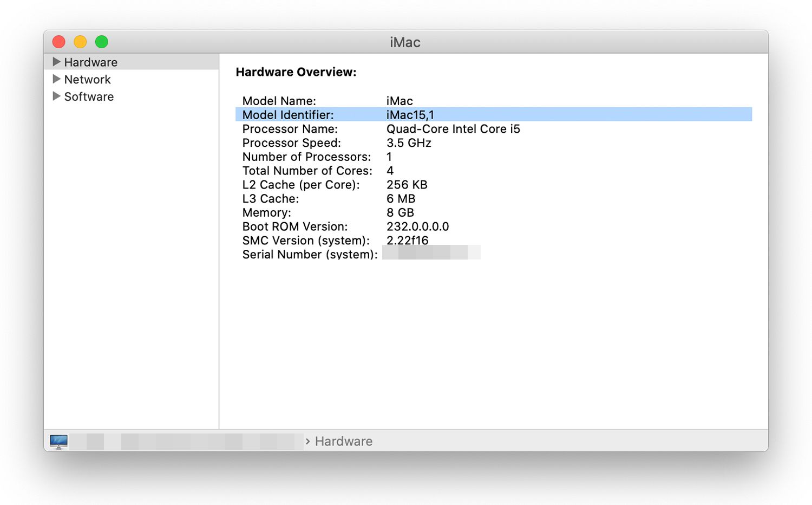Expand the Network disclosure triangle
This screenshot has width=812, height=505.
pos(56,79)
